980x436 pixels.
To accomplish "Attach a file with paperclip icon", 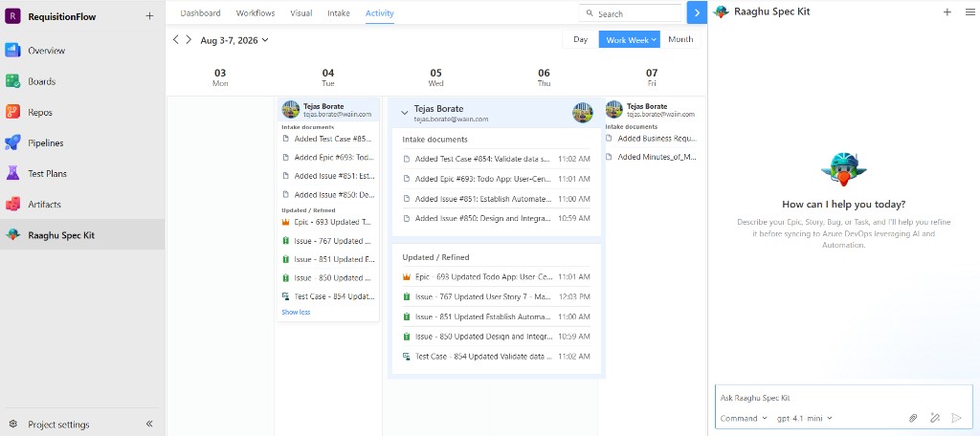I will pyautogui.click(x=913, y=418).
